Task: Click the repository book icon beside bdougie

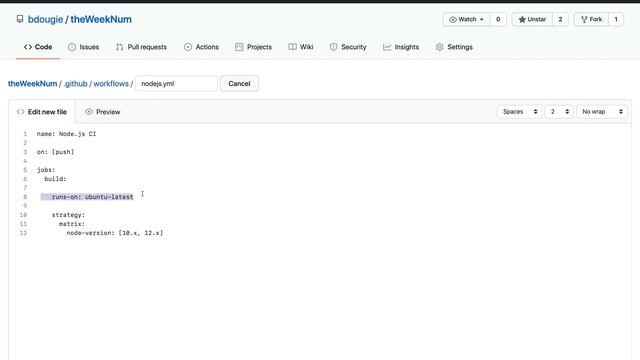Action: tap(20, 19)
